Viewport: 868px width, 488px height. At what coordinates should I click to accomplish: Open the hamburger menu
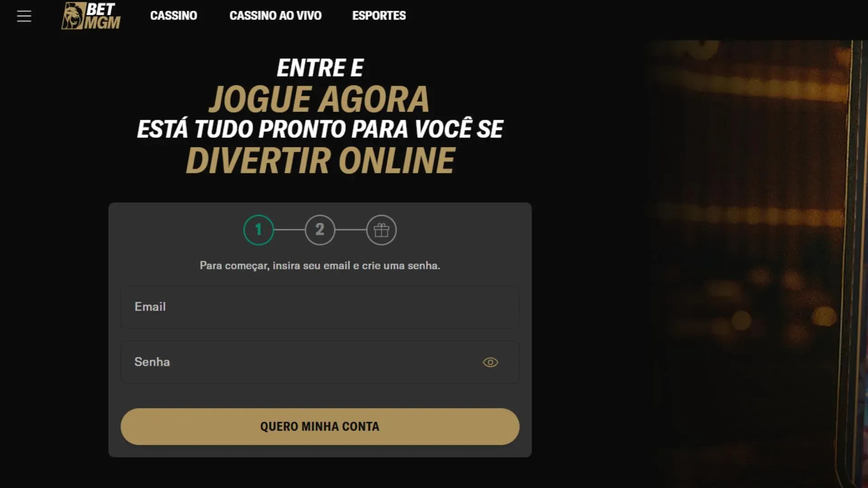click(24, 16)
